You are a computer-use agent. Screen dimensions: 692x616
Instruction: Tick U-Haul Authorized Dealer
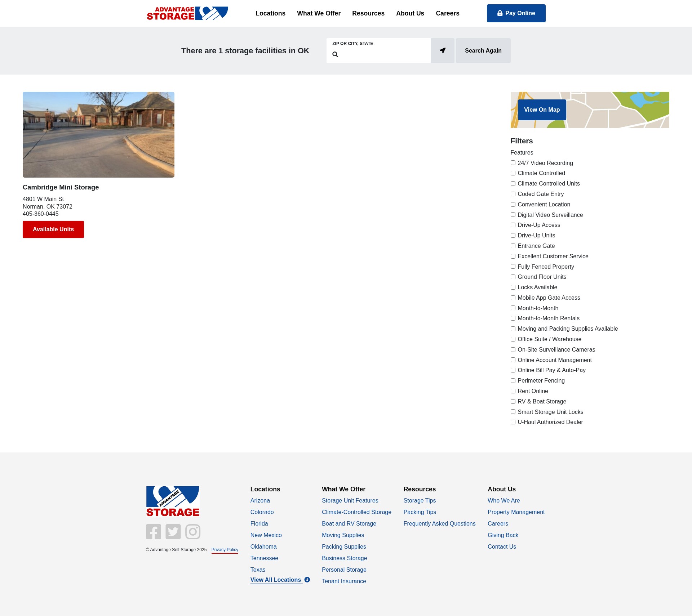[513, 422]
